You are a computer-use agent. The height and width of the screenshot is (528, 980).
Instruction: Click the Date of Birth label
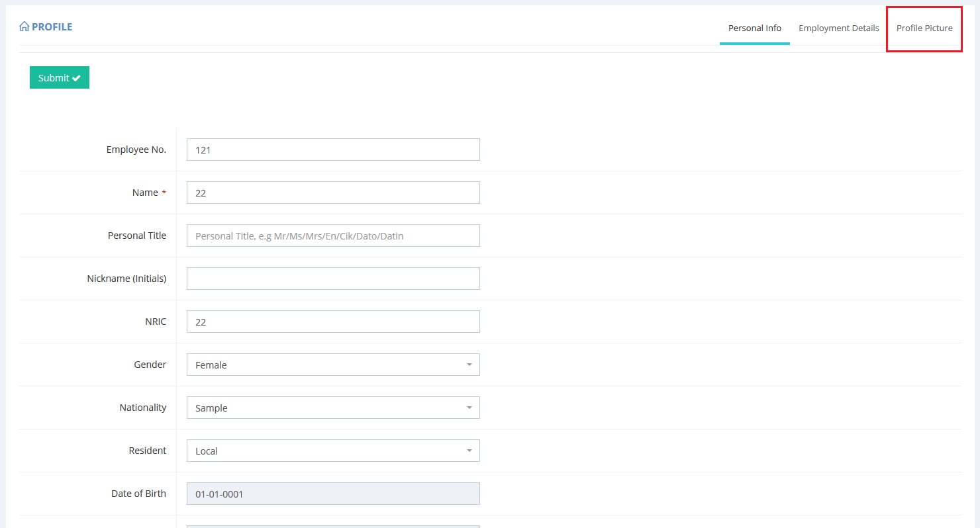(x=138, y=494)
